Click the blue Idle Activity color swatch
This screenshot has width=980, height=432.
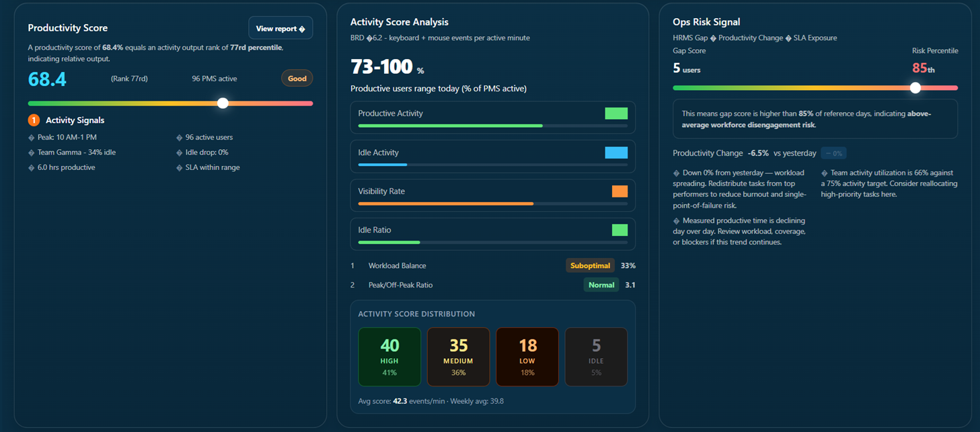(616, 153)
